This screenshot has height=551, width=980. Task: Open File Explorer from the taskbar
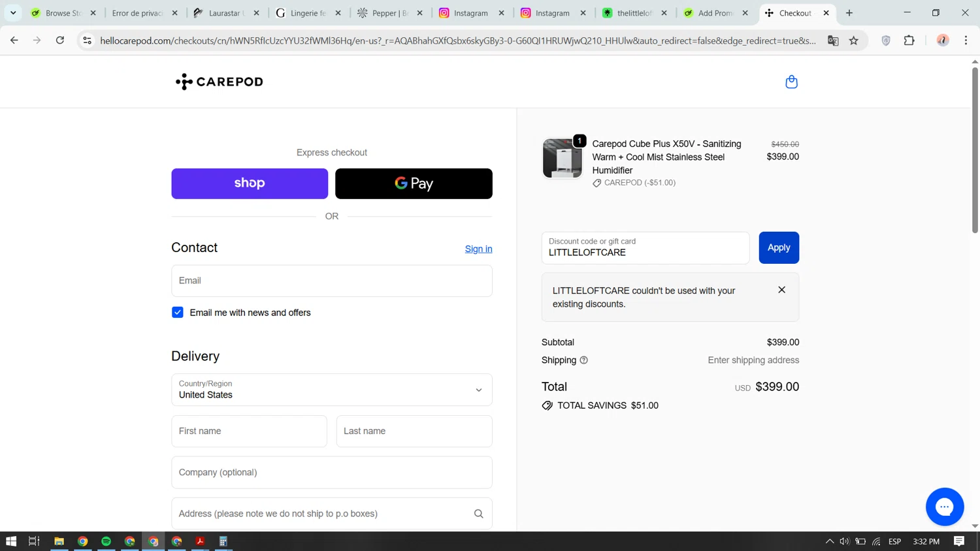click(59, 541)
